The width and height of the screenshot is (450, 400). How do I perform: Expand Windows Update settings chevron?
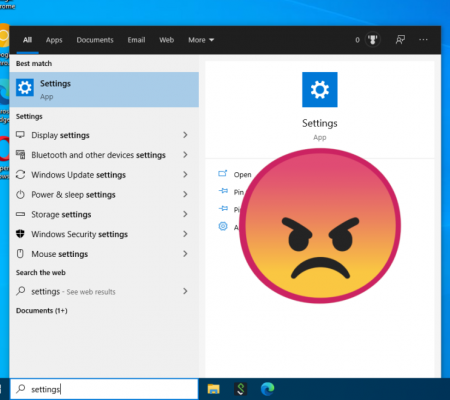(185, 175)
